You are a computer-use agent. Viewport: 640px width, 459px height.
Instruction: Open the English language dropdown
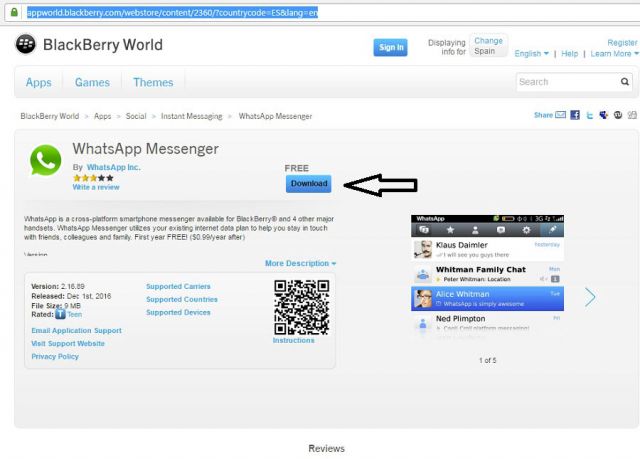point(531,53)
